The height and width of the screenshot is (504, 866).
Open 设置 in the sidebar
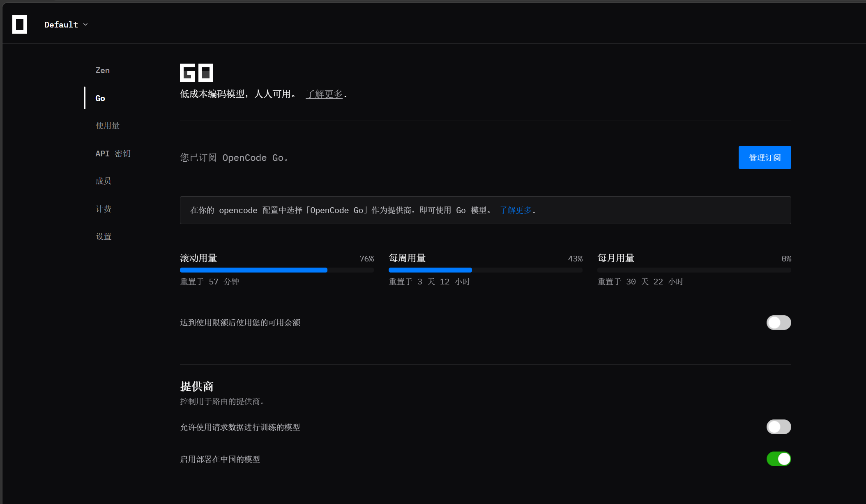(x=103, y=236)
